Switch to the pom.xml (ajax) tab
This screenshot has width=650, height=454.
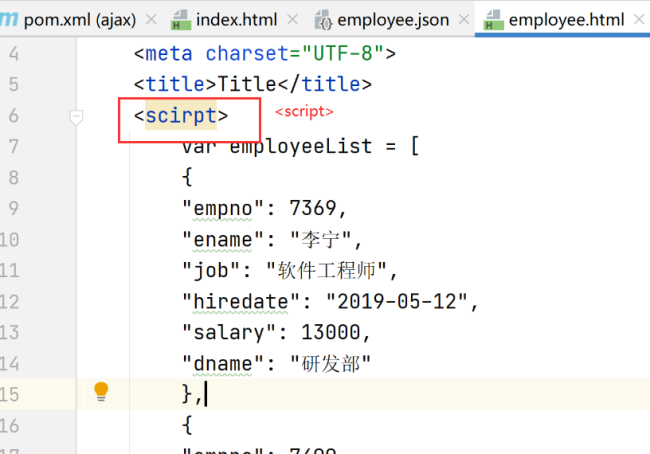coord(80,20)
